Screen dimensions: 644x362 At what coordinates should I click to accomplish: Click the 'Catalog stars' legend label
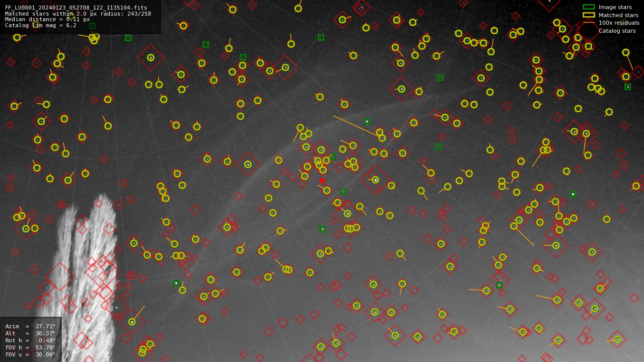pos(617,31)
